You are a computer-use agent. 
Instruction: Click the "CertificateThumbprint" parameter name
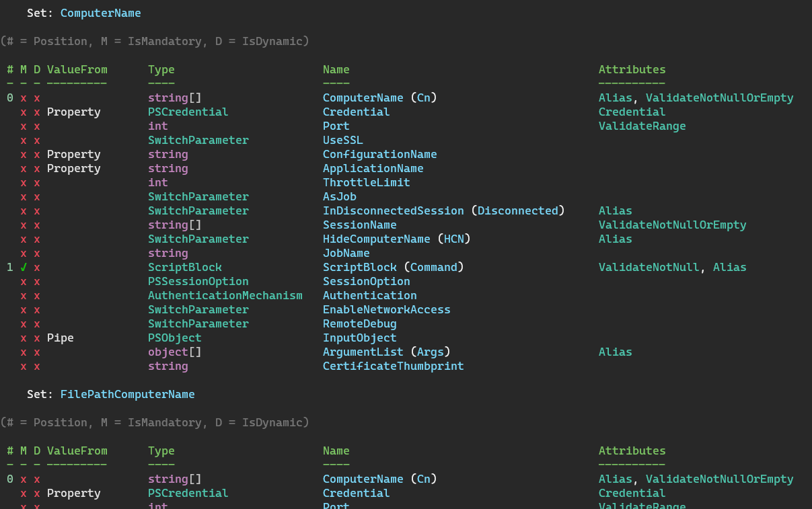[394, 366]
